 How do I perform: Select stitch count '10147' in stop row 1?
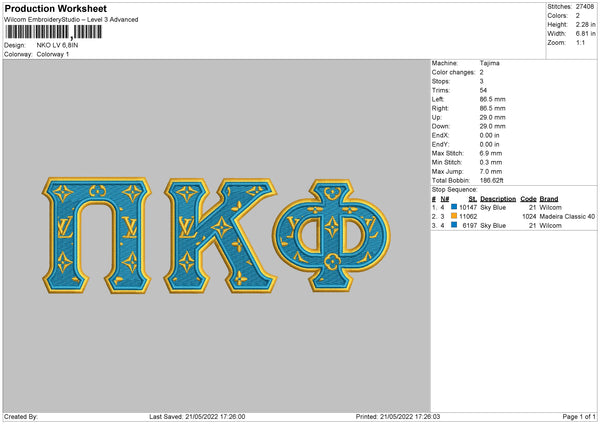(x=468, y=207)
